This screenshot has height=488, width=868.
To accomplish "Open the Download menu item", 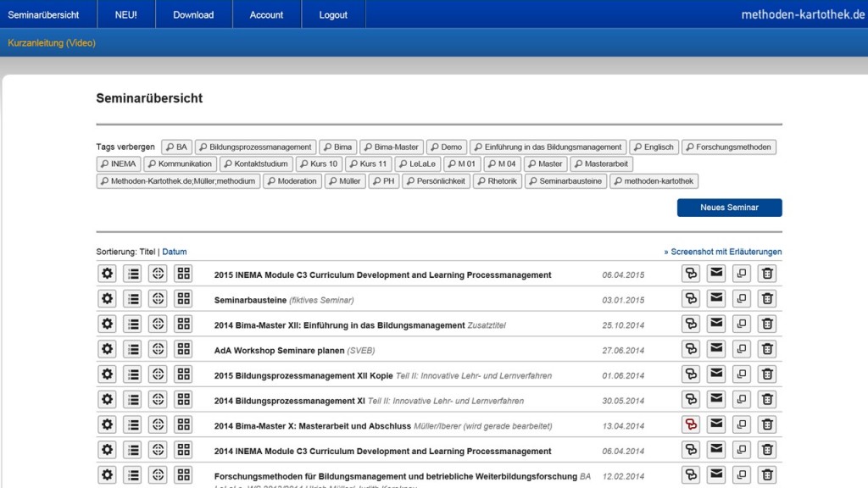I will [193, 14].
